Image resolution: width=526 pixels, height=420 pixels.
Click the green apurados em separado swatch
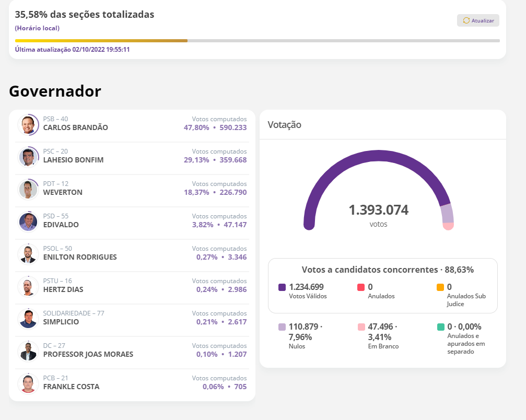[440, 327]
